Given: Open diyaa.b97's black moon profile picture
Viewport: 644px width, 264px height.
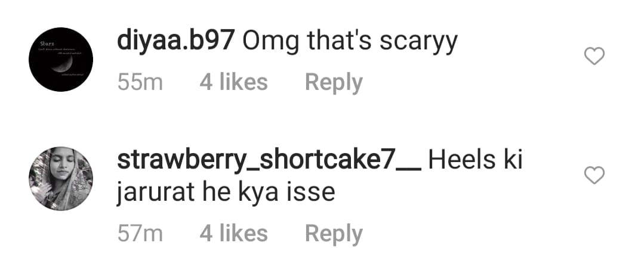Looking at the screenshot, I should (x=61, y=60).
